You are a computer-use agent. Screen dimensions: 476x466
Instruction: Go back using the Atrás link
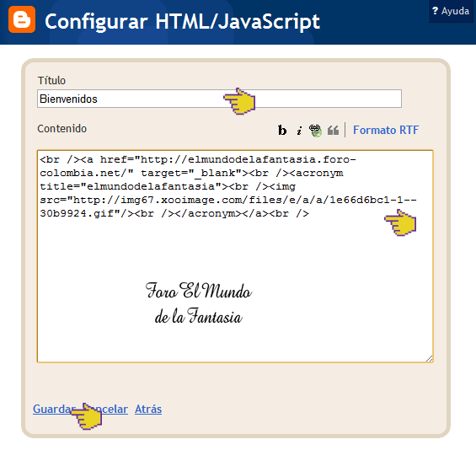click(x=148, y=409)
